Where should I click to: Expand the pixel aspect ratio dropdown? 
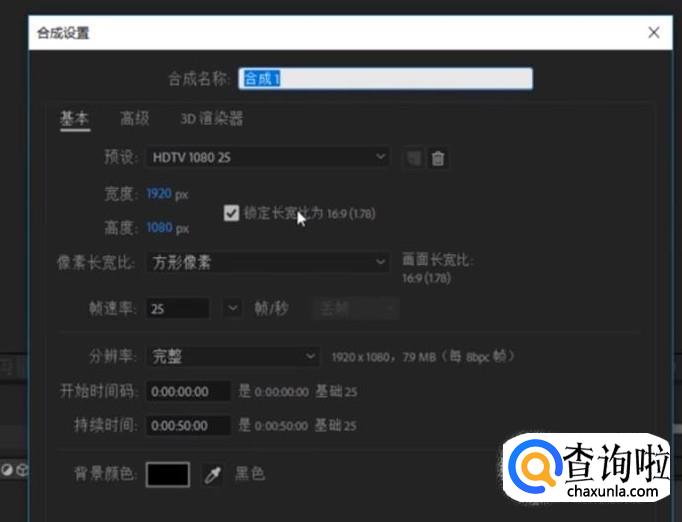(x=268, y=262)
